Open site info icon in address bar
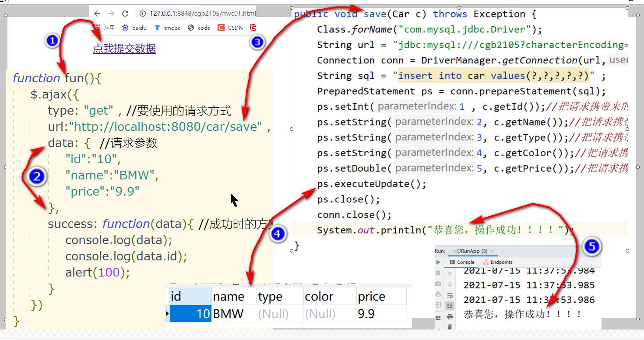Image resolution: width=644 pixels, height=340 pixels. pos(143,14)
